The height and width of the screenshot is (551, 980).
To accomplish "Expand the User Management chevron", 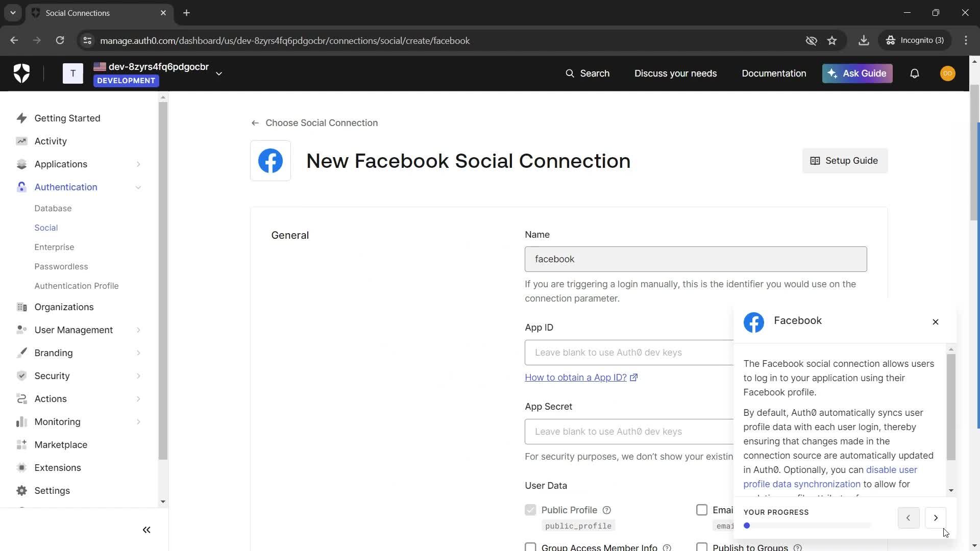I will click(x=138, y=330).
